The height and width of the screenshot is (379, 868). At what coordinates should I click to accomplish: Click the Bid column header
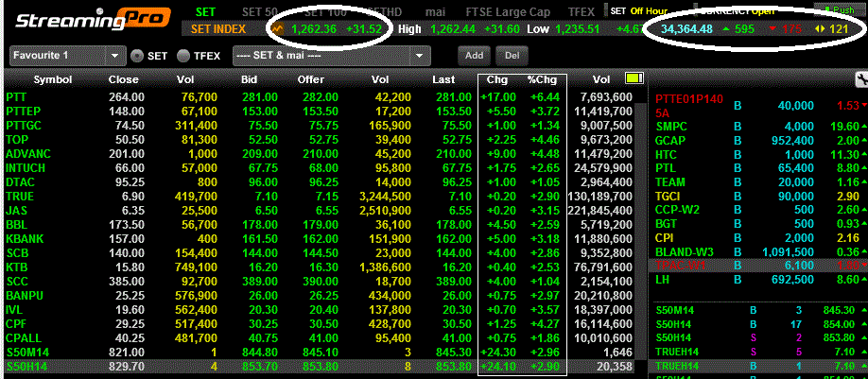point(249,79)
